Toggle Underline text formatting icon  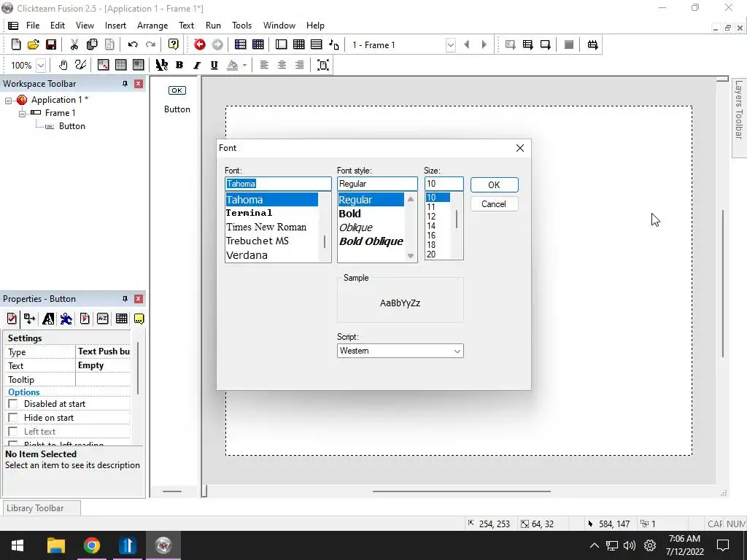pos(214,65)
